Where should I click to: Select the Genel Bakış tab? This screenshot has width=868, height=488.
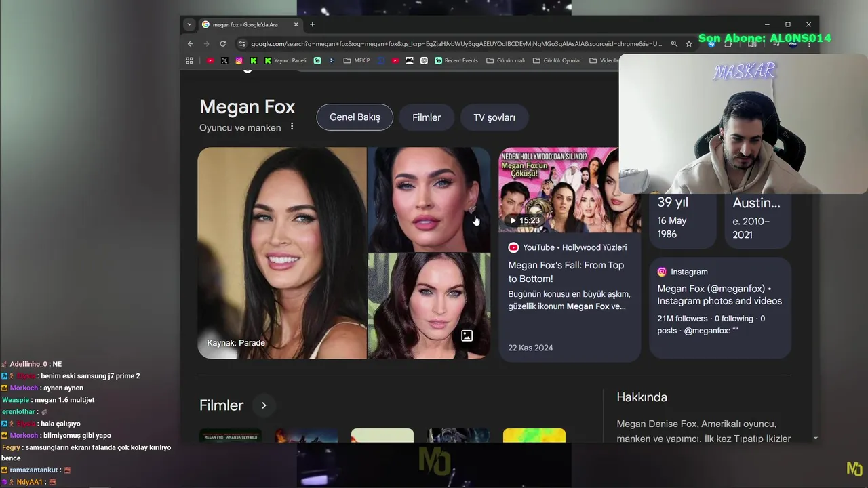[355, 117]
